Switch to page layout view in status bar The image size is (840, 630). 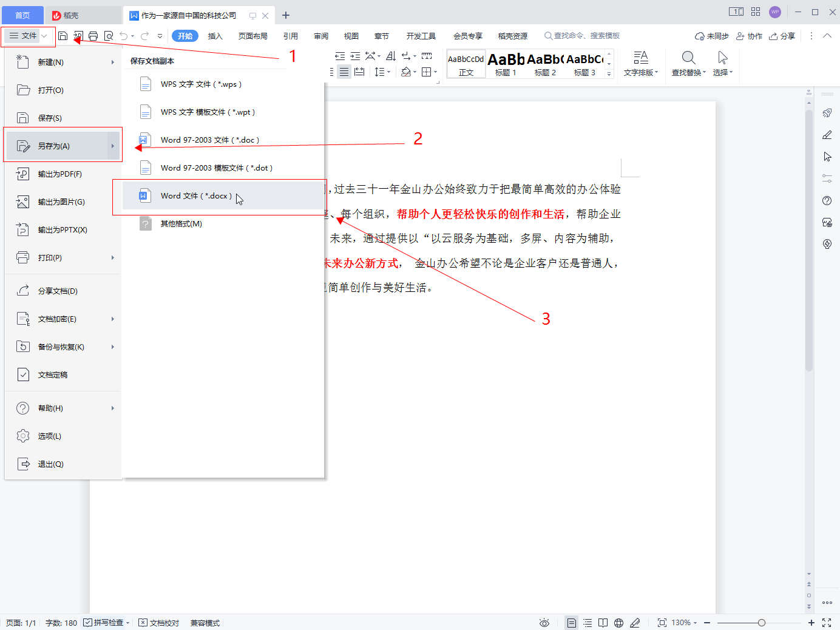tap(571, 623)
